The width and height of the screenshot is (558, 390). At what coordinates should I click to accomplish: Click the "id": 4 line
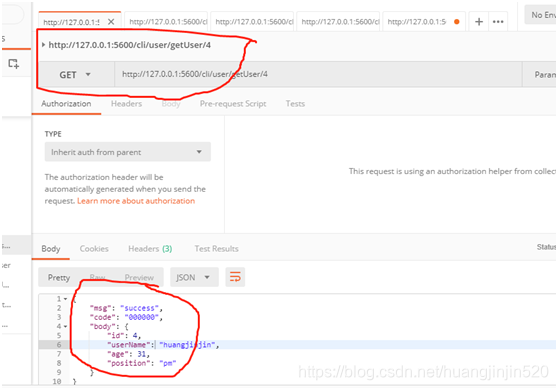tap(124, 335)
